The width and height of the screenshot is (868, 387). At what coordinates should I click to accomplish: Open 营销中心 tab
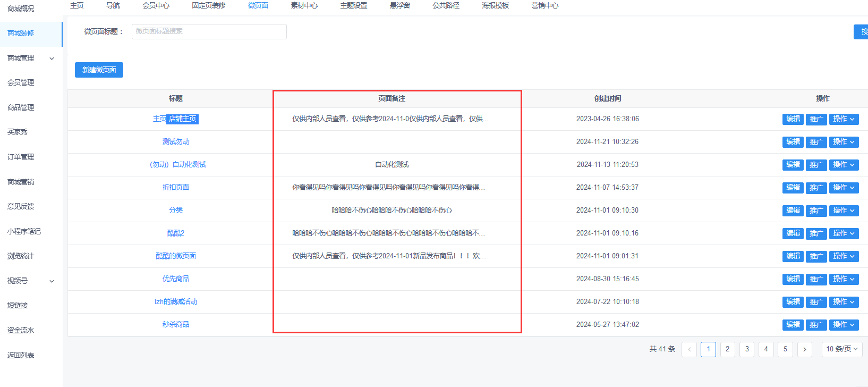pos(544,5)
